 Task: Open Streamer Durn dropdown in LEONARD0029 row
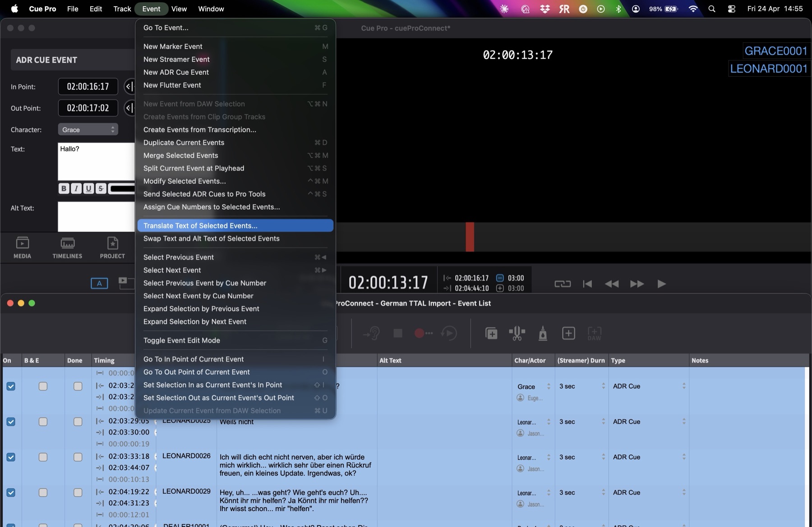pos(581,492)
